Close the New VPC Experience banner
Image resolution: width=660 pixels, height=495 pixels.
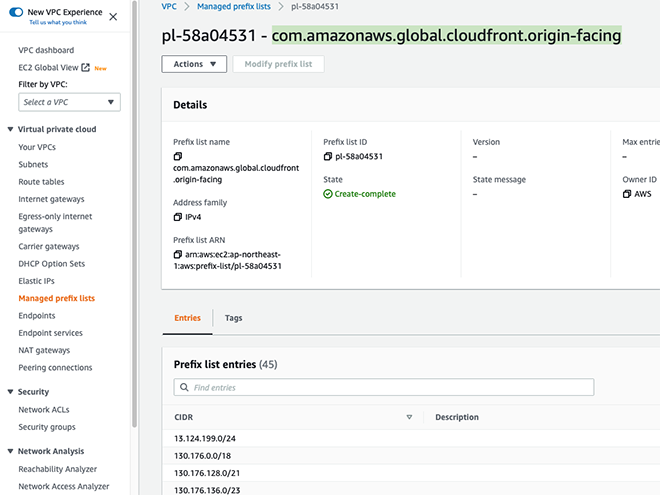point(113,17)
